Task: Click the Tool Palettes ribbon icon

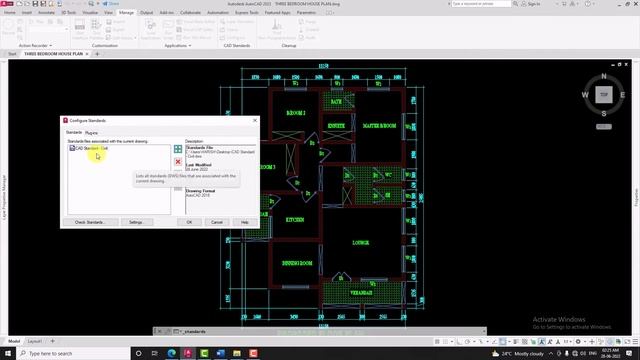Action: (96, 29)
